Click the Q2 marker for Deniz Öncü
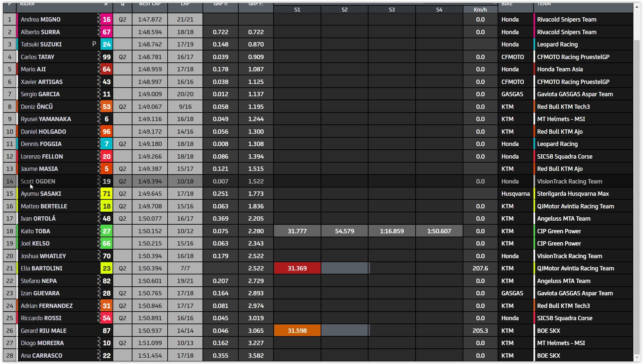The width and height of the screenshot is (643, 364). point(122,107)
